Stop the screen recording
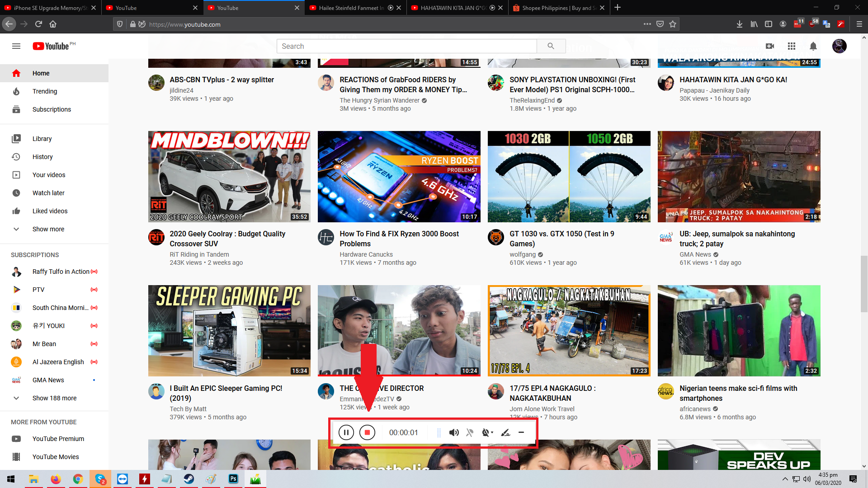This screenshot has width=868, height=488. pyautogui.click(x=367, y=432)
